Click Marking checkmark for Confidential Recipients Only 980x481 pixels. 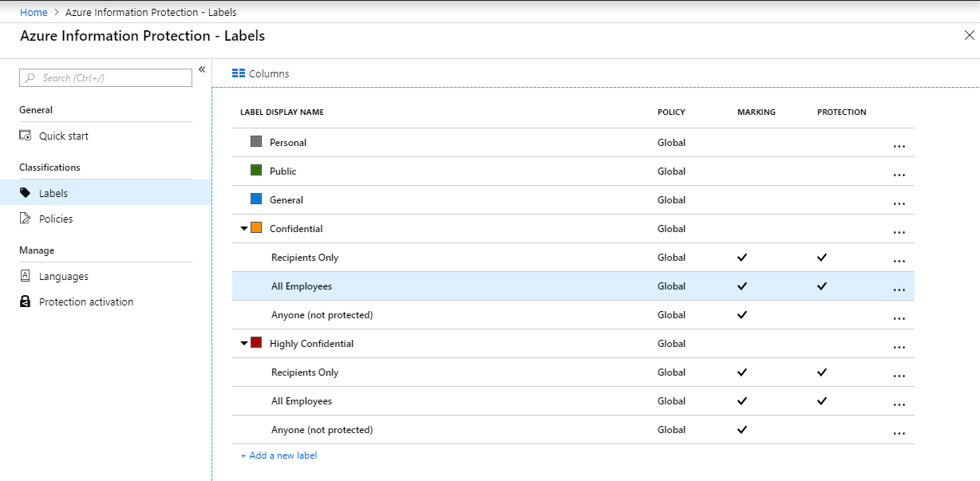742,258
